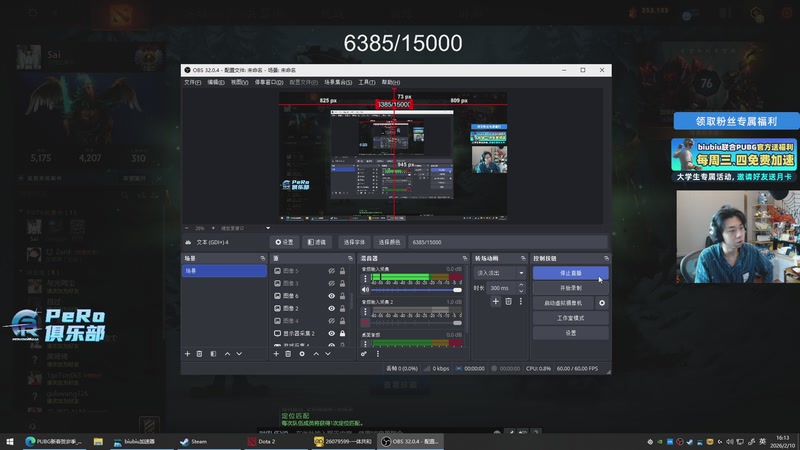
Task: Open the 文件(F) menu in OBS
Action: point(192,82)
